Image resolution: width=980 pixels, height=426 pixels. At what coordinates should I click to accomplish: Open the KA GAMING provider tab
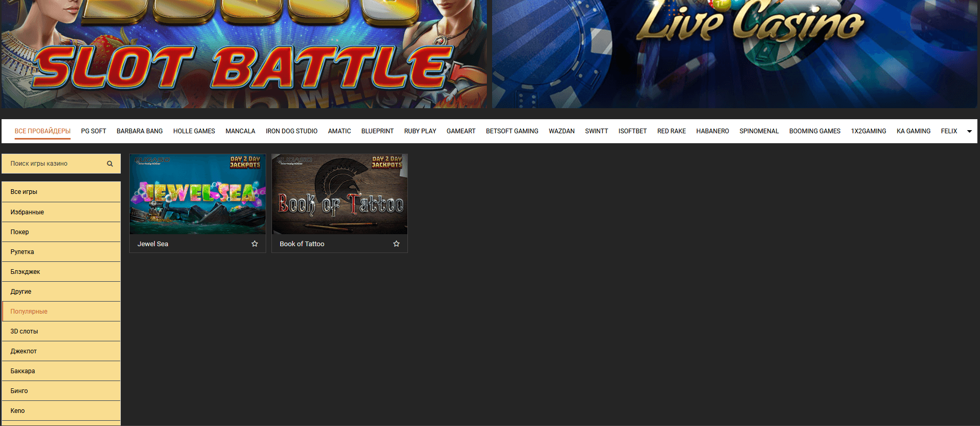coord(914,131)
